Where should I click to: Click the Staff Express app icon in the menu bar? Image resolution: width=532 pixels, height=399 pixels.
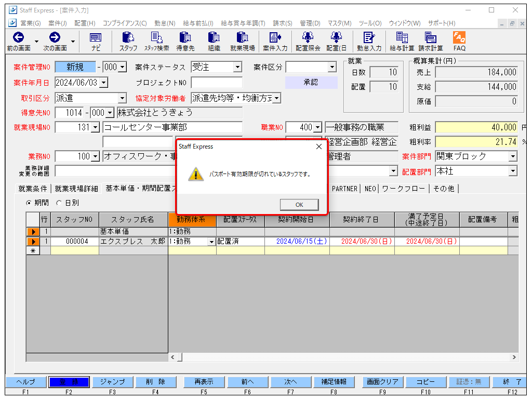coord(12,23)
